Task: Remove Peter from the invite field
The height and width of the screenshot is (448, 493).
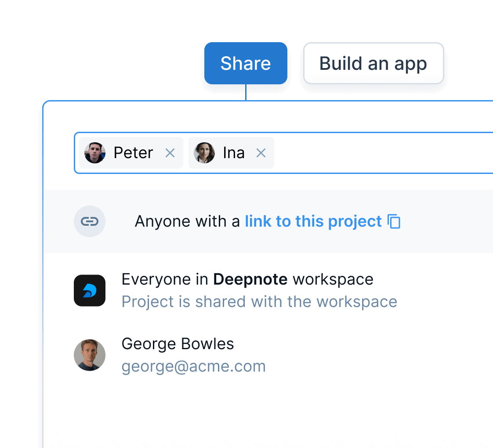Action: point(170,153)
